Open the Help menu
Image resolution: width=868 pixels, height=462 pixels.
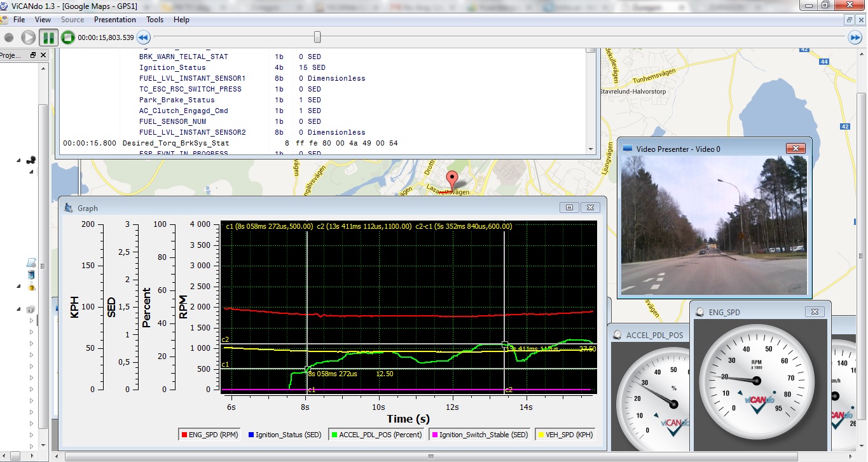181,20
